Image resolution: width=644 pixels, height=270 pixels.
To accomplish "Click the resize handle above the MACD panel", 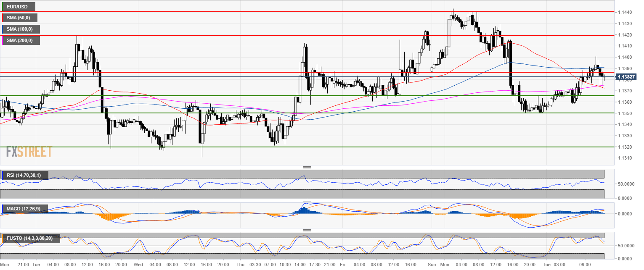I will [x=307, y=201].
